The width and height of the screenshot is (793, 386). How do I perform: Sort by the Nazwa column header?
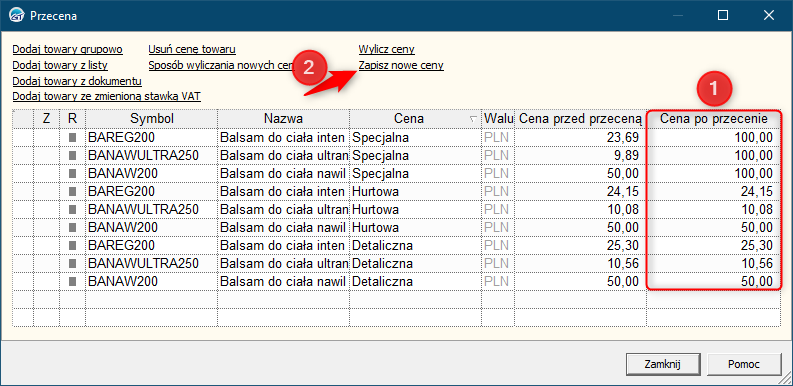[284, 119]
